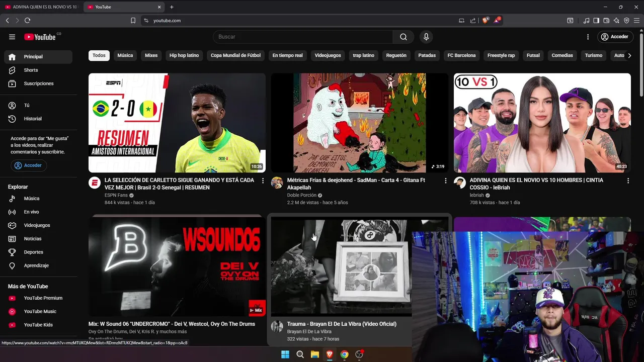Image resolution: width=644 pixels, height=362 pixels.
Task: Select the Todos filter chip
Action: click(x=99, y=55)
